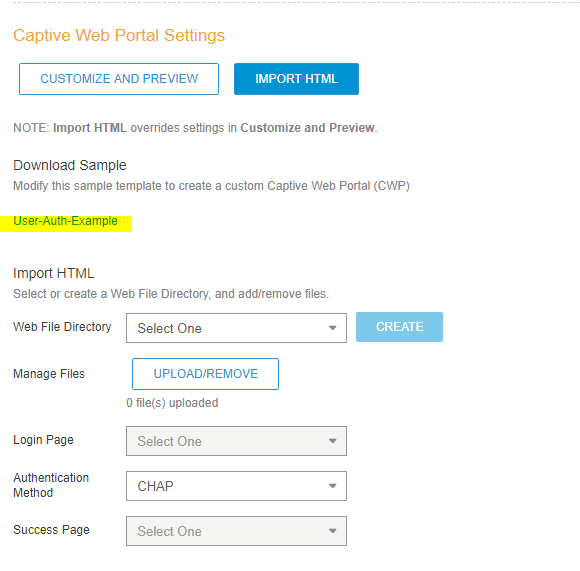Click the Success Page dropdown arrow
The image size is (580, 571).
(333, 531)
